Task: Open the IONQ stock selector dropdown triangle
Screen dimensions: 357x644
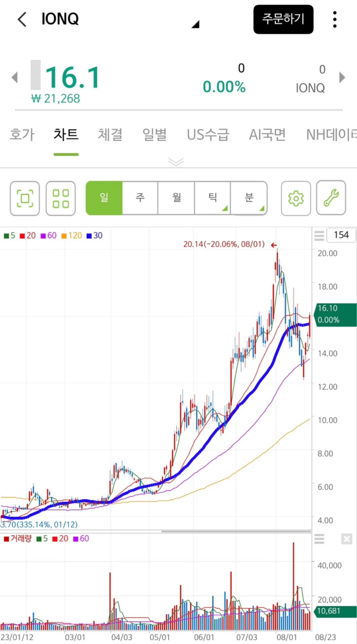Action: click(195, 24)
